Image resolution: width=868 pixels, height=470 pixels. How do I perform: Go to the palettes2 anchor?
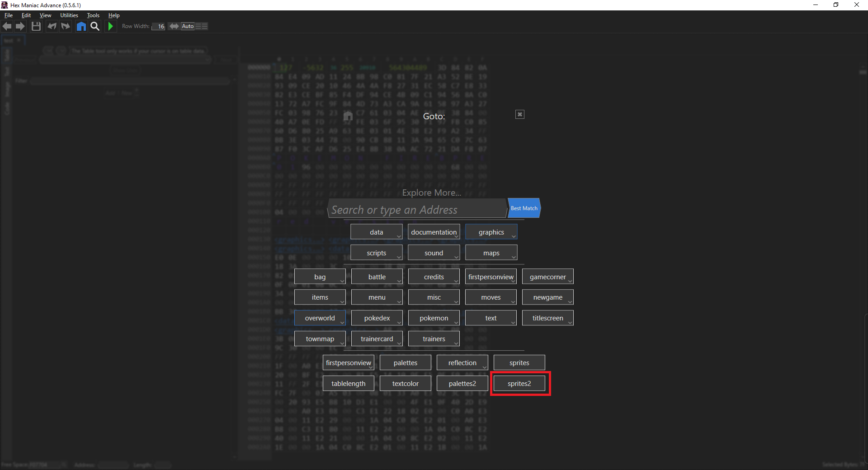(462, 384)
